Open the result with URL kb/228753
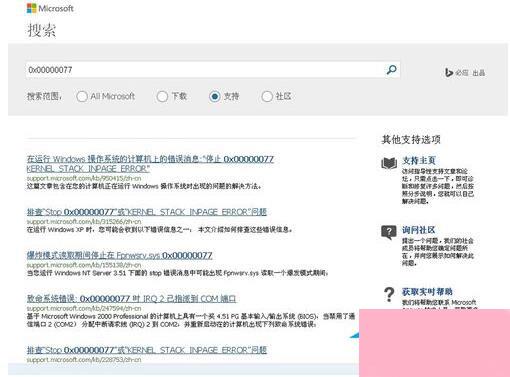 coord(147,350)
